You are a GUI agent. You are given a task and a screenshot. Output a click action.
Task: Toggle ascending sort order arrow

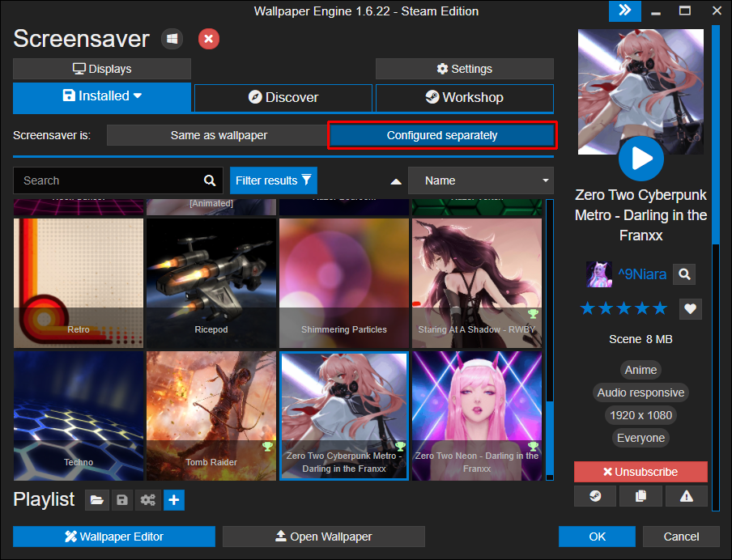396,181
